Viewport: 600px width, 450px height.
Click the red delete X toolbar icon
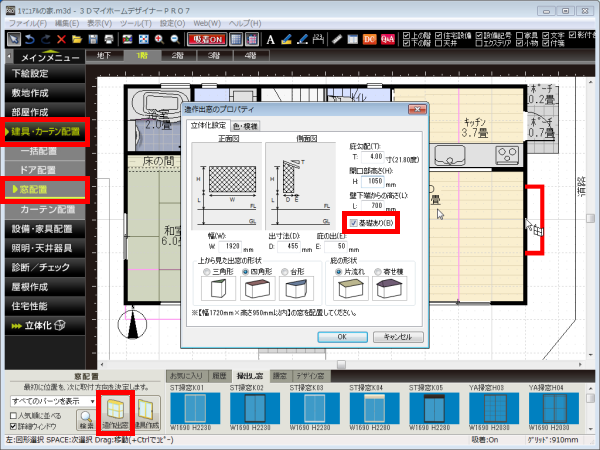[62, 39]
